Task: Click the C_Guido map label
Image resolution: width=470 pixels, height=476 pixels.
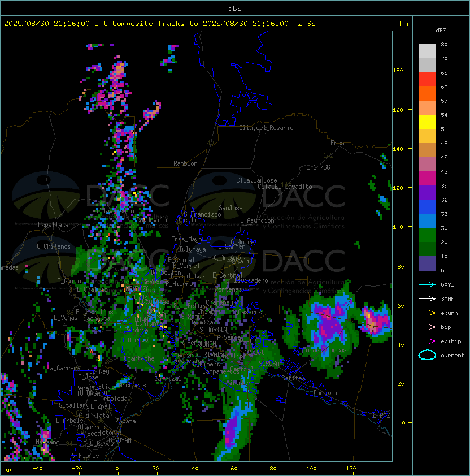Action: (69, 281)
